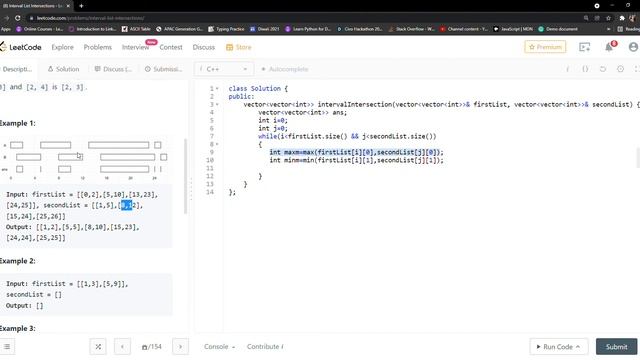
Task: Collapse code fold arrow on line 3
Action: pyautogui.click(x=217, y=104)
